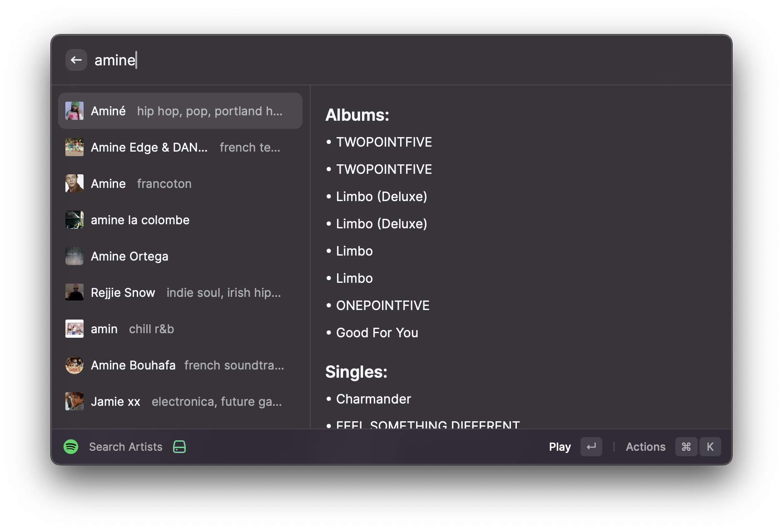
Task: Pick Rejjie Snow from artist list
Action: point(180,292)
